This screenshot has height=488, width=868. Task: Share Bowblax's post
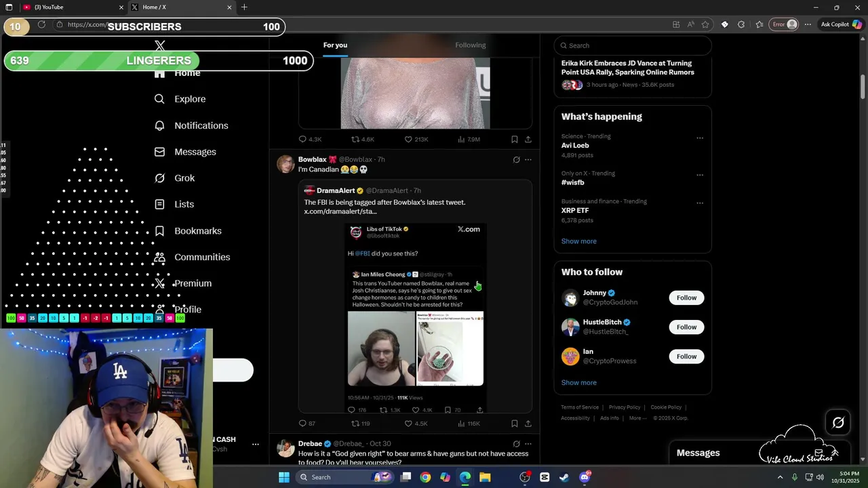point(528,424)
